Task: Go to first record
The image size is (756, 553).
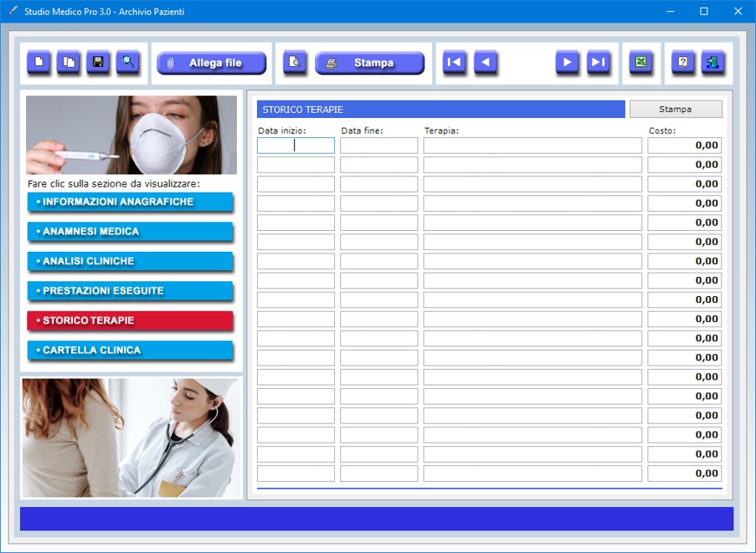Action: coord(454,63)
